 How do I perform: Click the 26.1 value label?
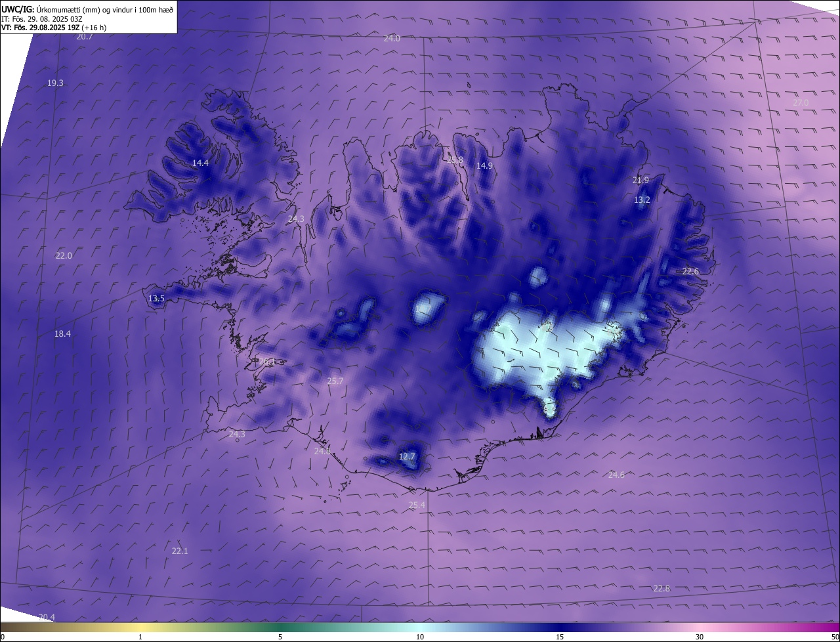tap(267, 362)
